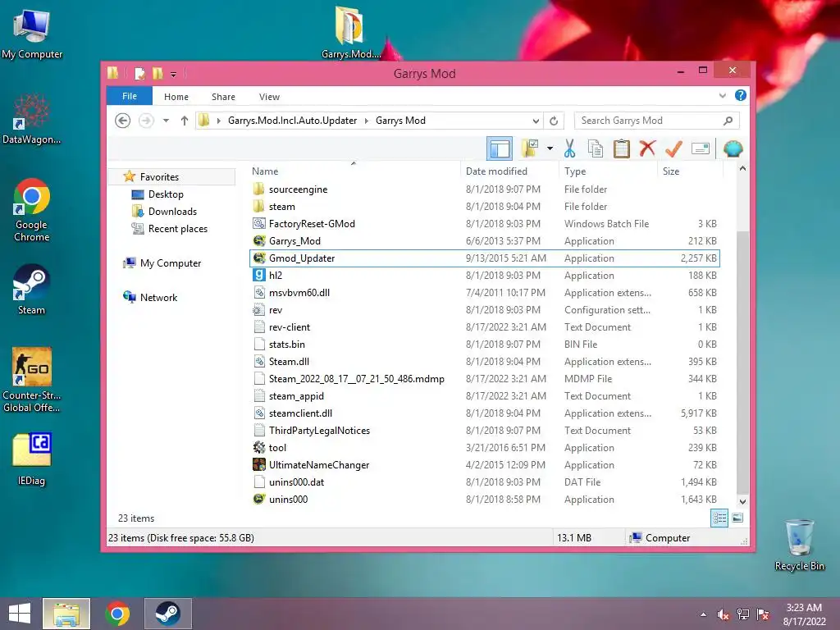Open the IEDiag desktop icon
Screen dimensions: 840x630
[x=32, y=459]
